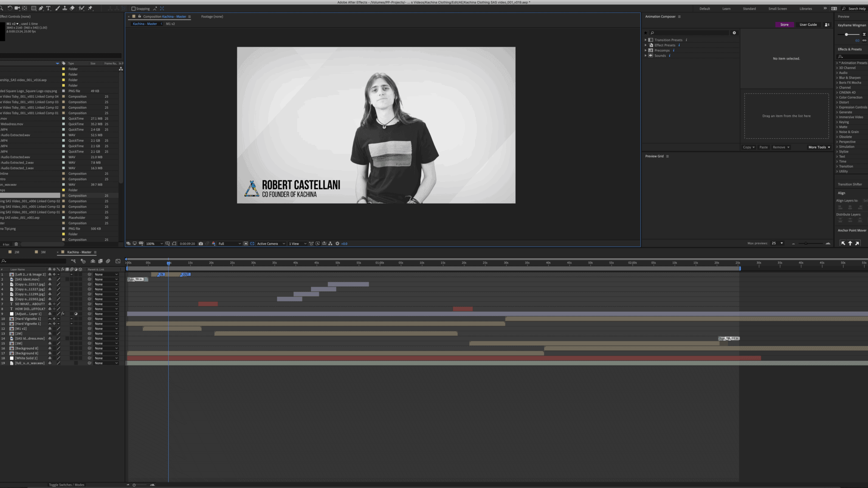Open the Resolution dropdown set to Full
This screenshot has width=868, height=488.
point(229,244)
